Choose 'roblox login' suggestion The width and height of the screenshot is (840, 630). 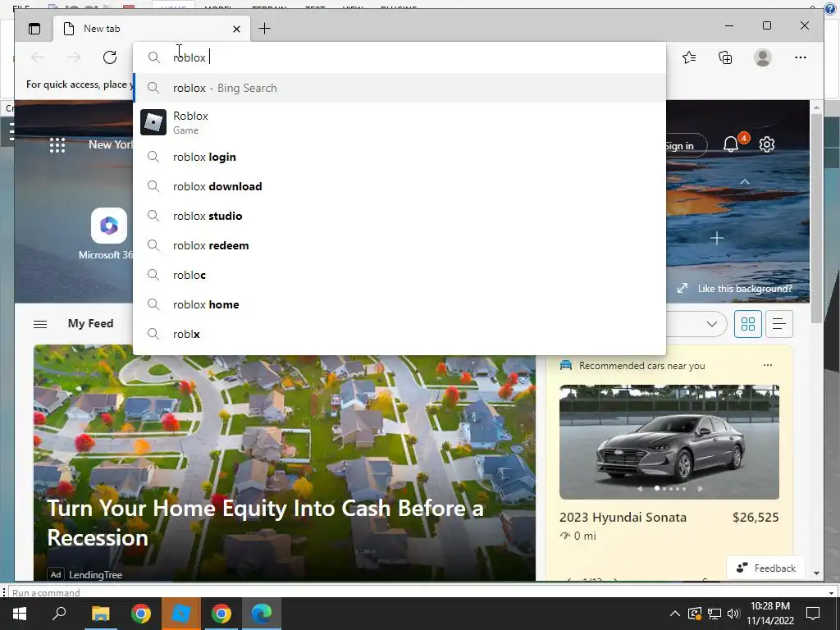pyautogui.click(x=399, y=157)
